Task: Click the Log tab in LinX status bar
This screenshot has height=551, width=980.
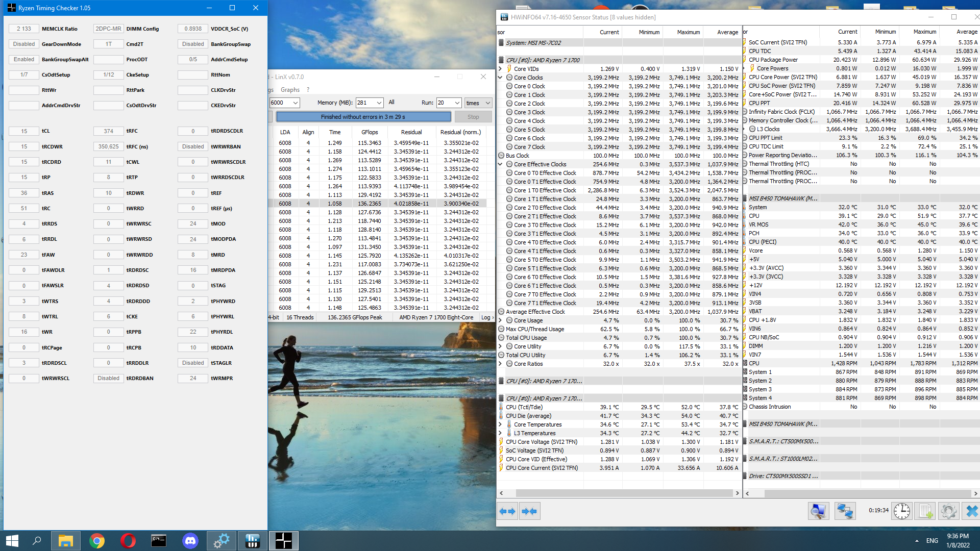Action: click(x=485, y=317)
